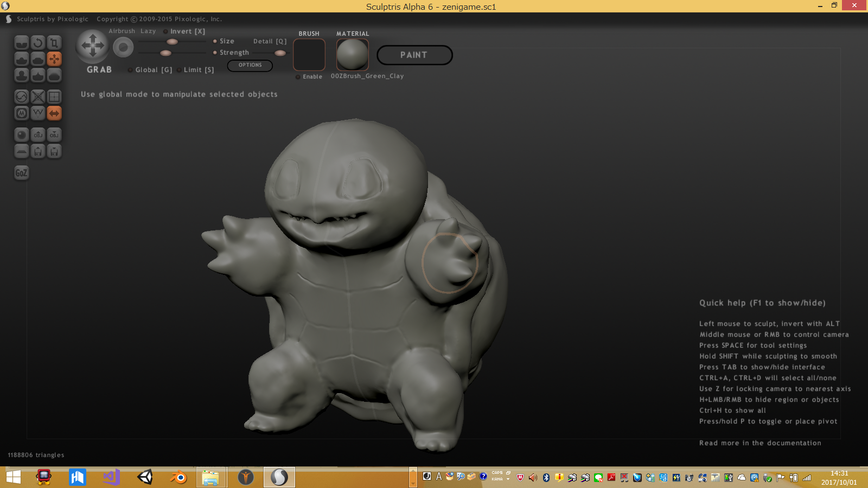
Task: Click the 1188806 triangles counter
Action: click(x=36, y=455)
